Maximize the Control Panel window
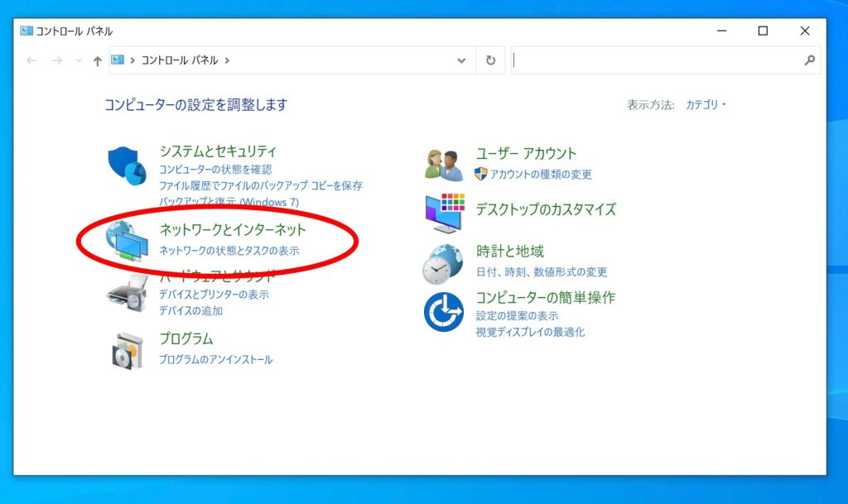The image size is (848, 504). point(763,31)
